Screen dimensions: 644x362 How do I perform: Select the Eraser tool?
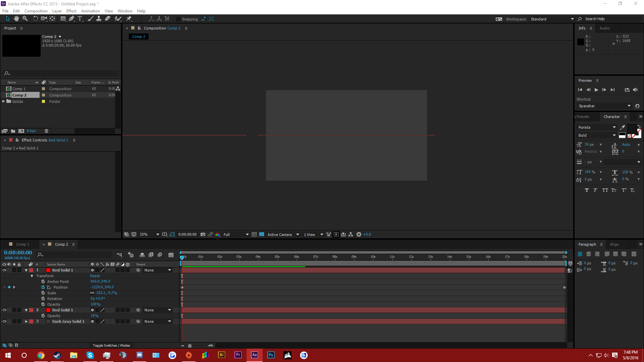pos(108,19)
